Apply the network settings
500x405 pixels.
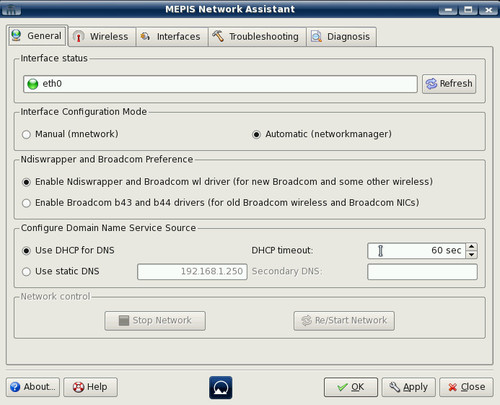click(x=408, y=387)
